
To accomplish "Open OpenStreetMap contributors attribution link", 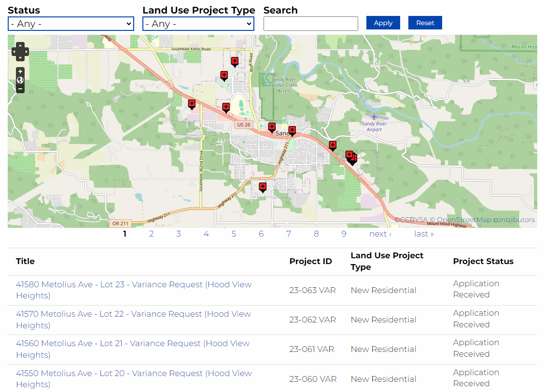I will coord(486,220).
